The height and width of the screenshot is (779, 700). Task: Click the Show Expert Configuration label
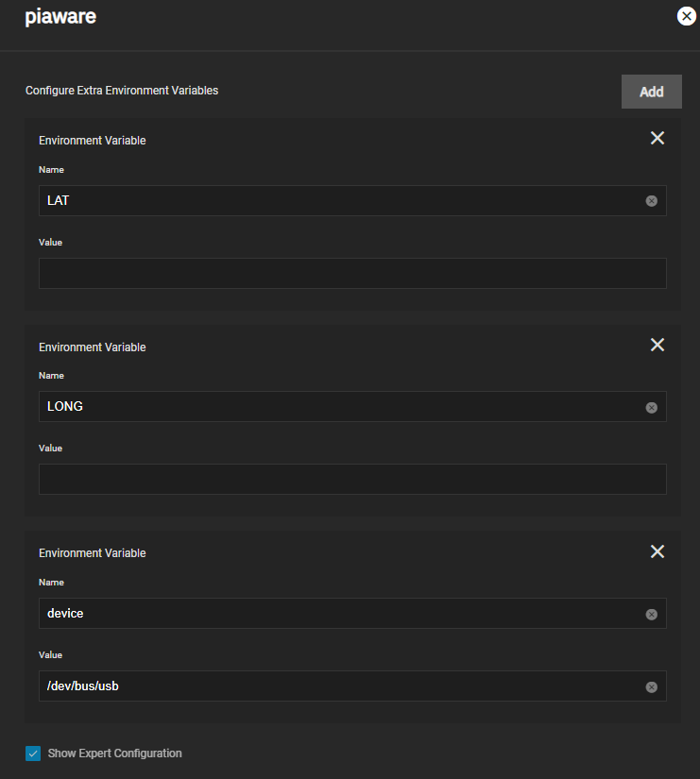click(x=115, y=754)
